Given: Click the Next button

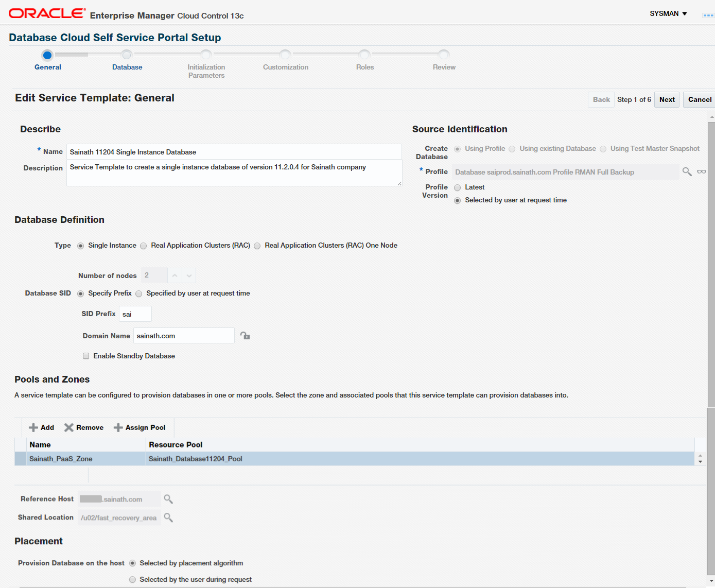Looking at the screenshot, I should 667,99.
